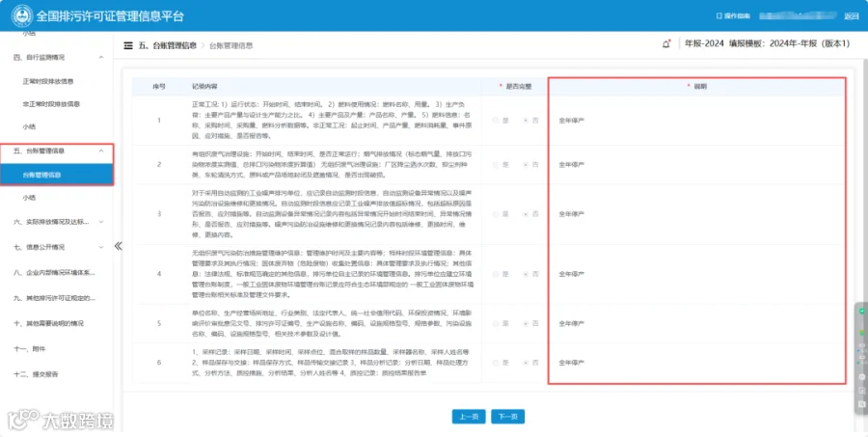This screenshot has width=868, height=437.
Task: Open 八、企业内部情况环境体系 sidebar item
Action: 54,272
